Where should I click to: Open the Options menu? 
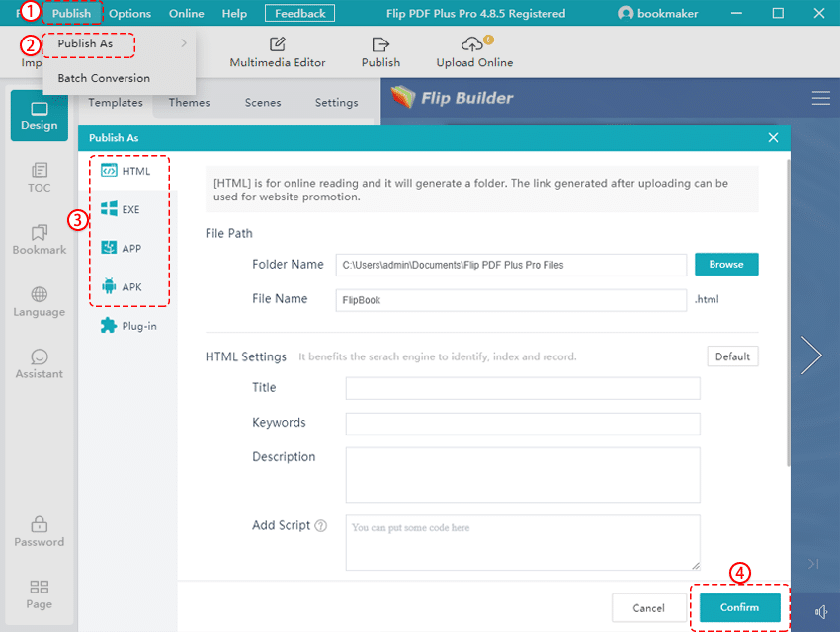coord(129,13)
